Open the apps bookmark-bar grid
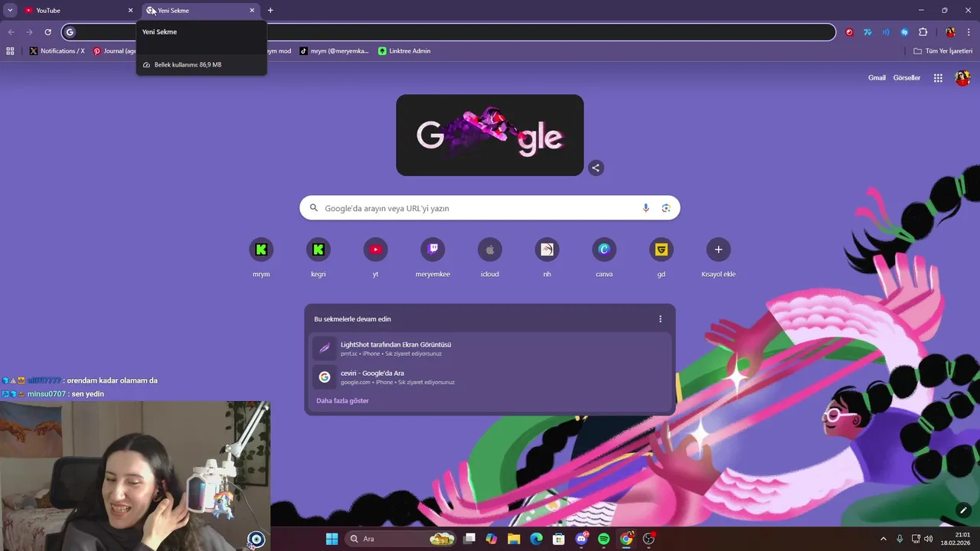 pyautogui.click(x=10, y=51)
